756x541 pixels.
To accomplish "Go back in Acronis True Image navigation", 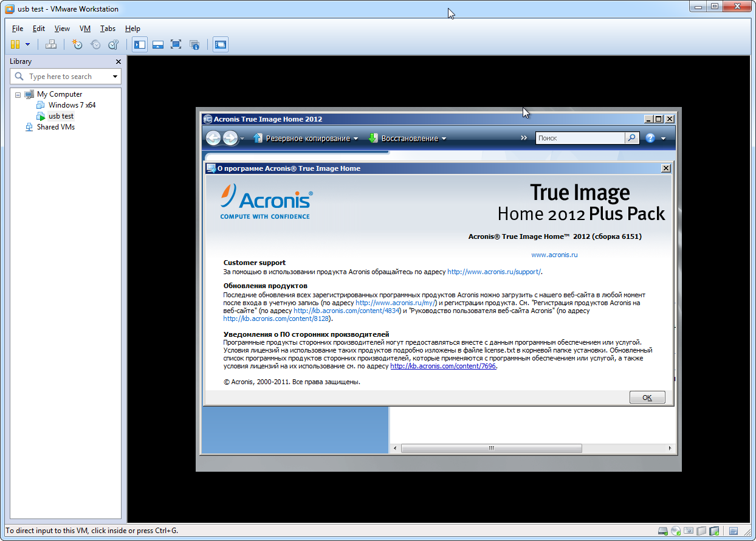I will click(213, 139).
